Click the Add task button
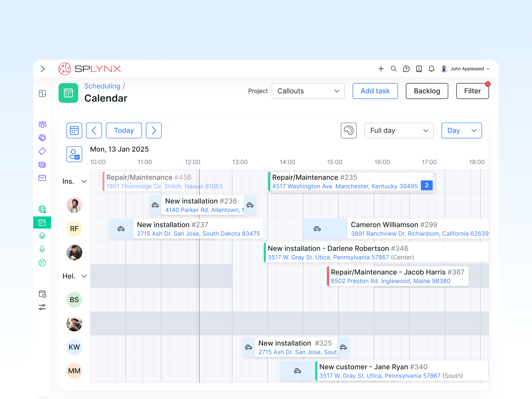This screenshot has height=399, width=532. [375, 91]
